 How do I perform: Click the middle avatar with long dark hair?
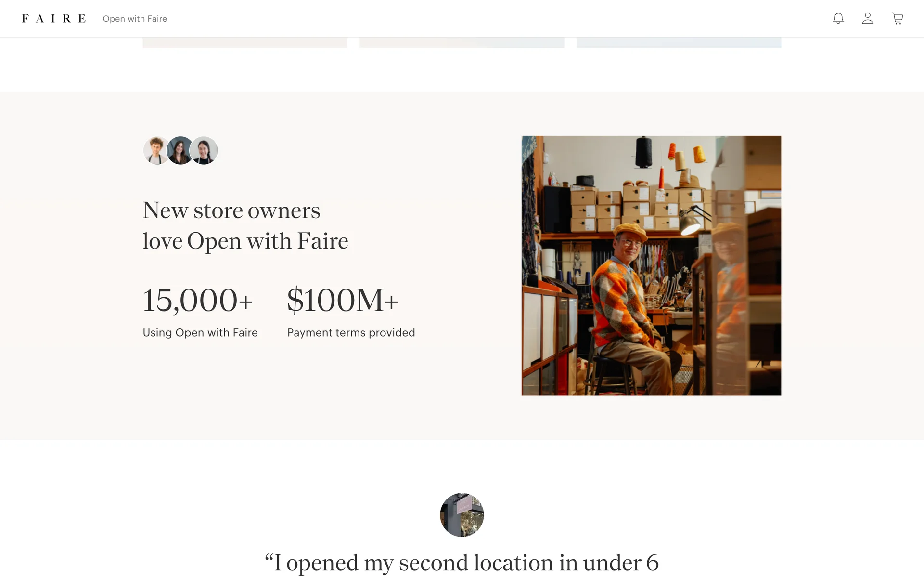click(180, 151)
